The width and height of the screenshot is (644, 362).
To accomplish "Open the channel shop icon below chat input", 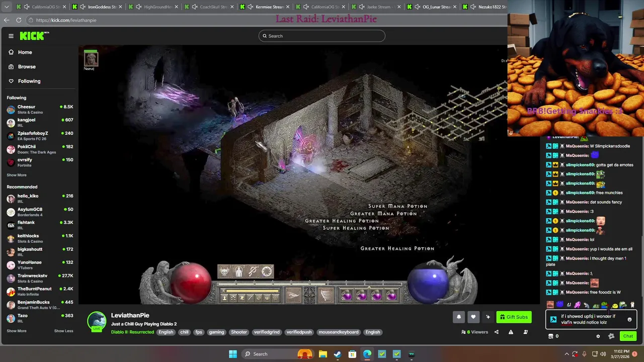I will click(550, 336).
